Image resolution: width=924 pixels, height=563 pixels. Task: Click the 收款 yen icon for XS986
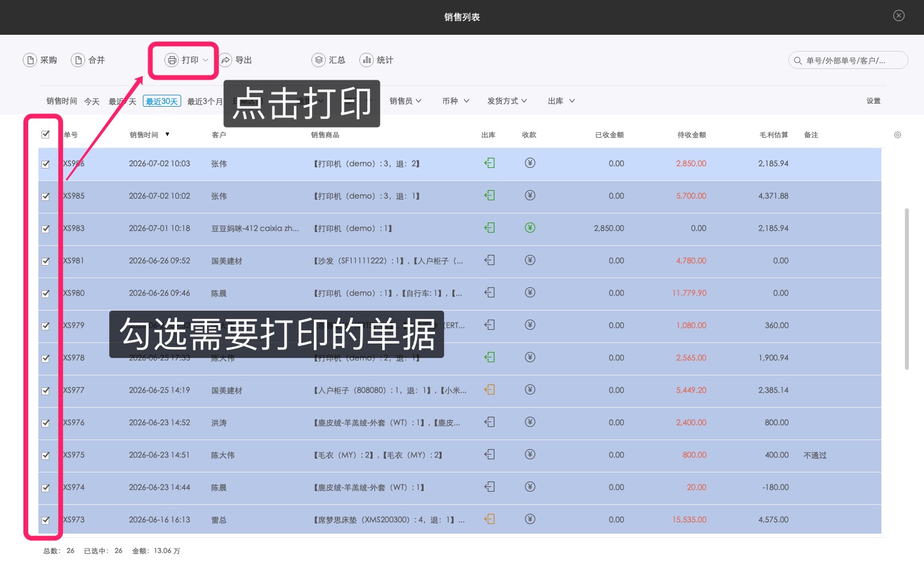point(530,163)
